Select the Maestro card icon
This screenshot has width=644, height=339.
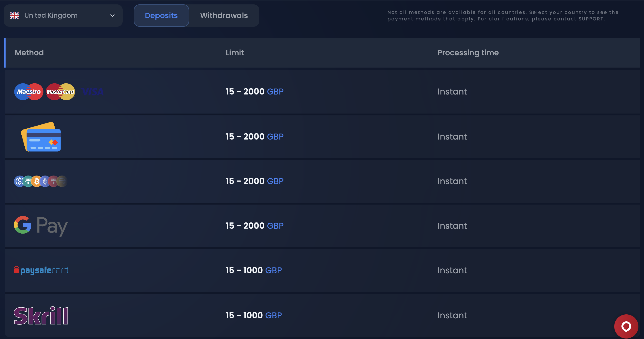click(x=28, y=92)
